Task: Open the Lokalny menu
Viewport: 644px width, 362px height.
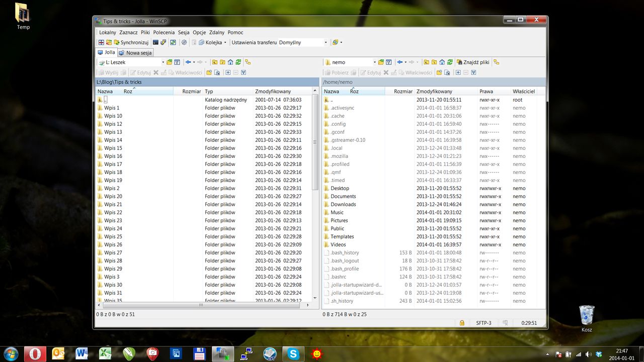Action: pyautogui.click(x=108, y=32)
